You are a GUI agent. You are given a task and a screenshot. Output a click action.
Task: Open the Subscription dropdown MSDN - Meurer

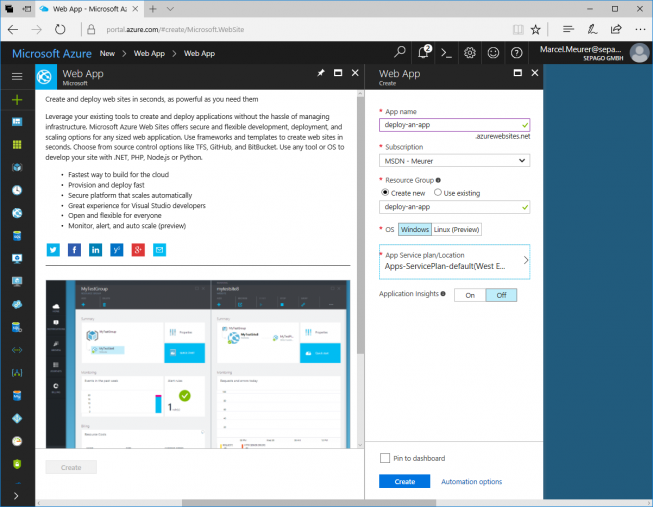pos(454,161)
